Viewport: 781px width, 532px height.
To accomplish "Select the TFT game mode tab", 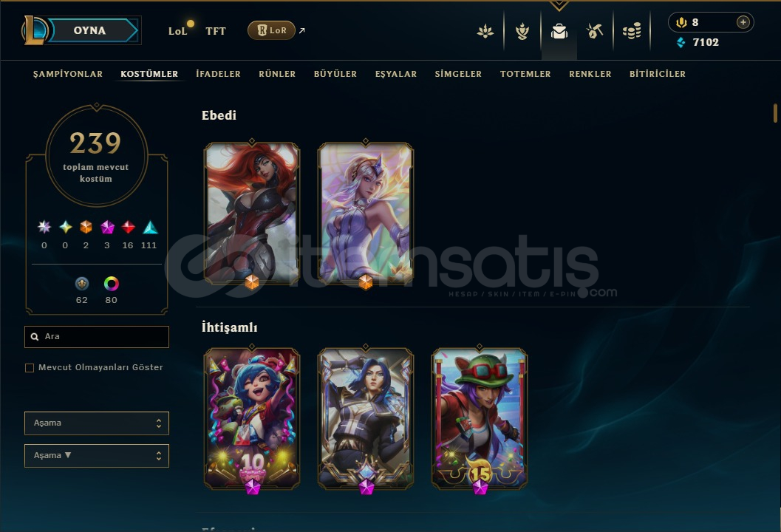I will click(216, 31).
